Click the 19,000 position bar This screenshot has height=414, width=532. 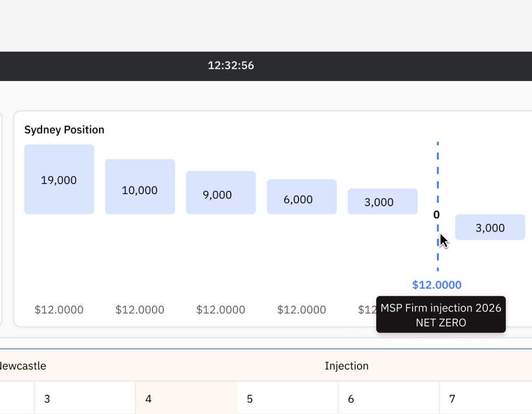tap(59, 179)
